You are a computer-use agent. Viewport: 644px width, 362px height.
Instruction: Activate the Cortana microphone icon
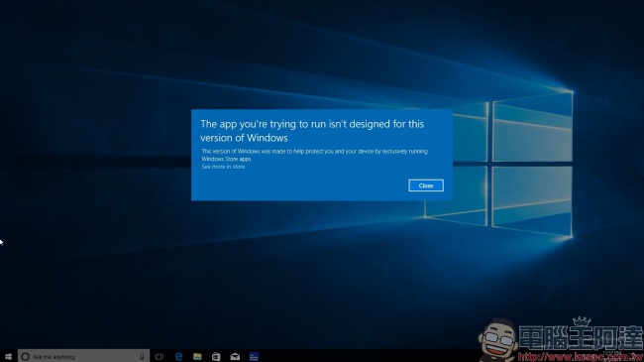[142, 357]
